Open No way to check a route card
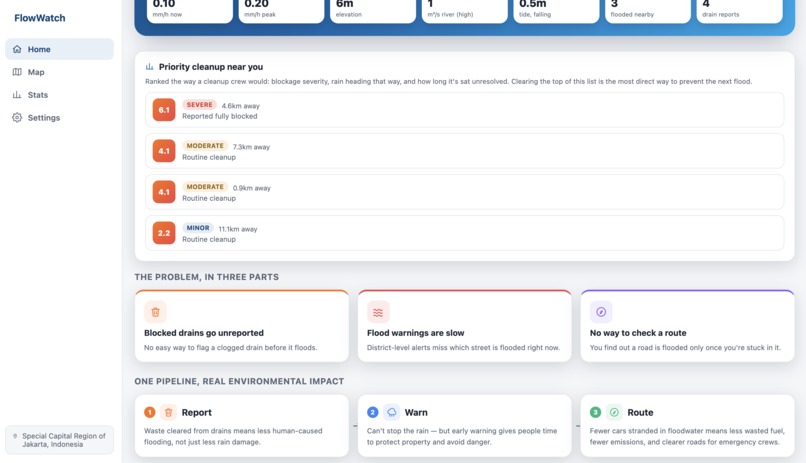806x463 pixels. [687, 326]
